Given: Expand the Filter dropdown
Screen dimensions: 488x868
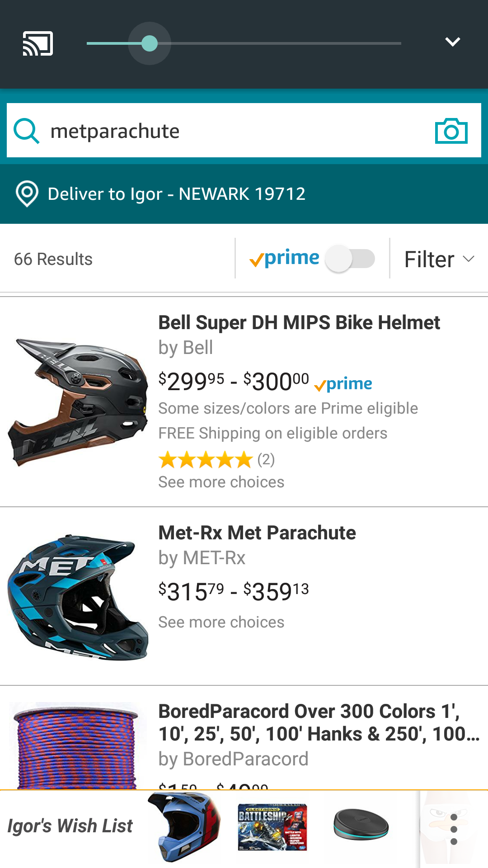Looking at the screenshot, I should point(439,259).
